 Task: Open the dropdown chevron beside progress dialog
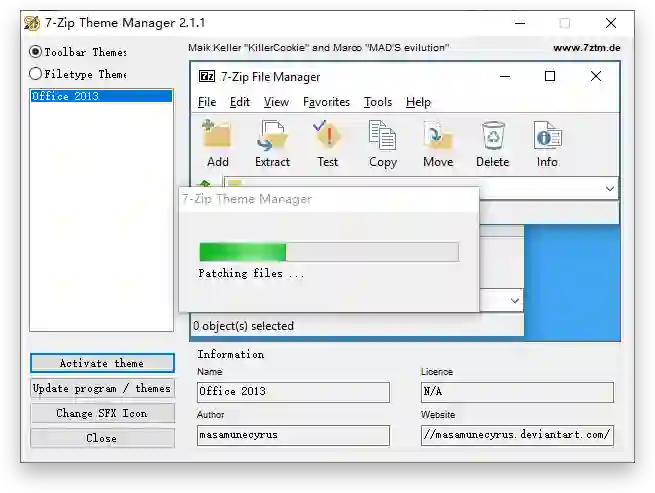click(x=515, y=300)
